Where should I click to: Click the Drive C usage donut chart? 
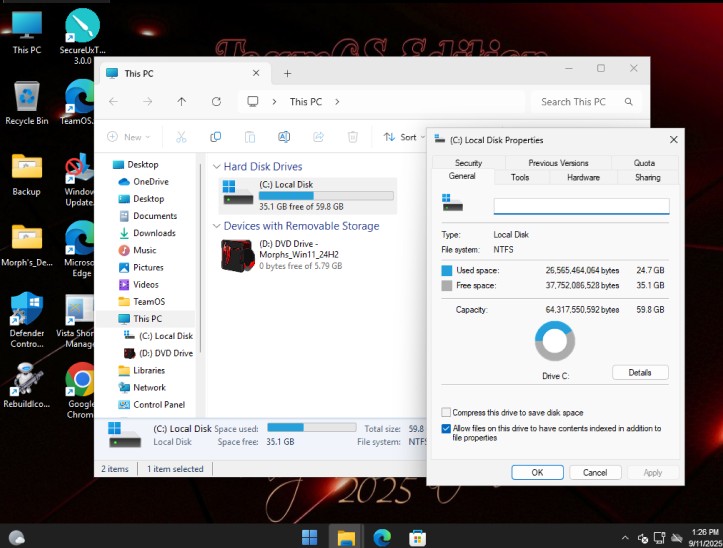(555, 341)
